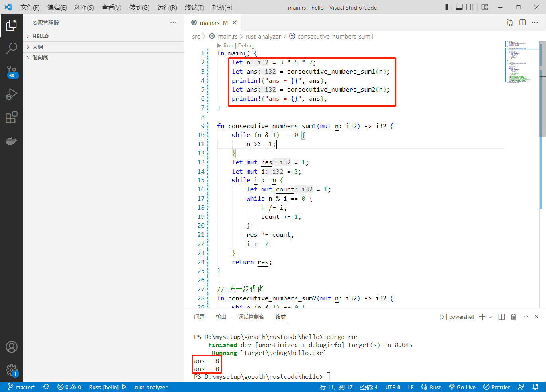Close the main.rs editor tab
546x392 pixels.
[235, 23]
